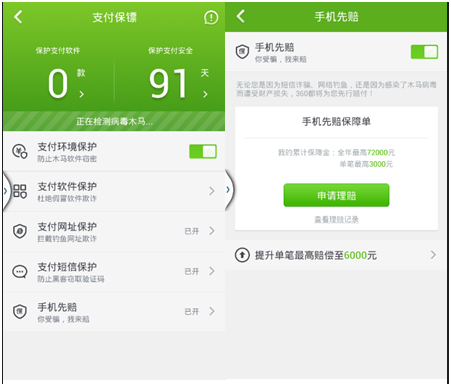Click the 保护支付安全 label
Image resolution: width=451 pixels, height=386 pixels.
tap(170, 51)
